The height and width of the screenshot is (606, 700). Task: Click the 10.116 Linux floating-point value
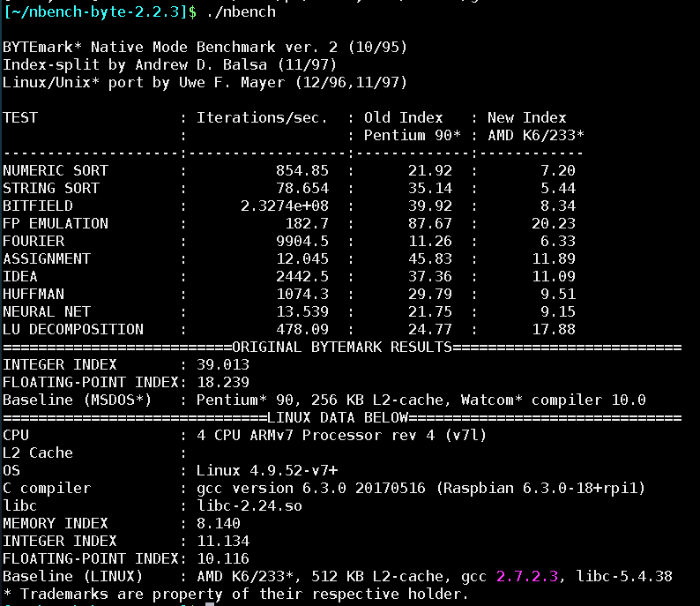click(x=223, y=558)
